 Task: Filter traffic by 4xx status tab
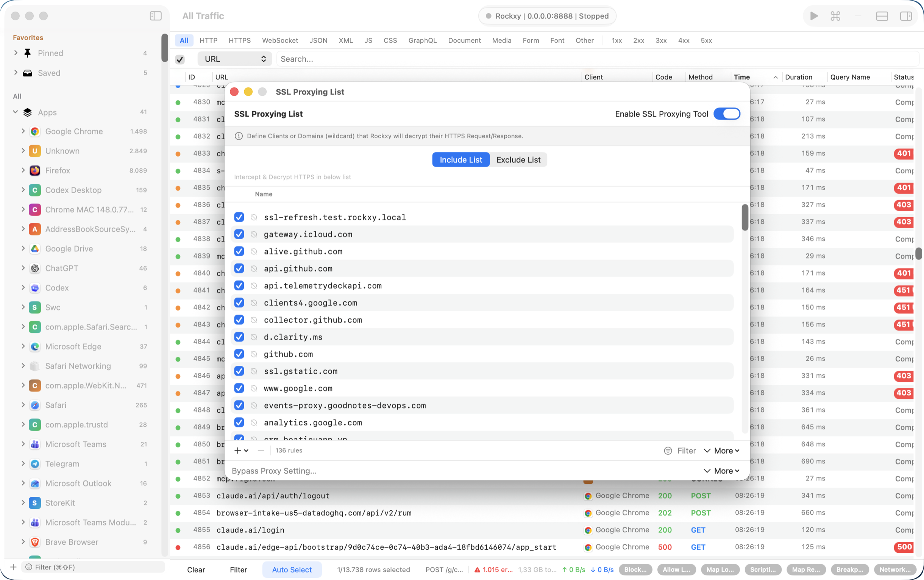[684, 40]
